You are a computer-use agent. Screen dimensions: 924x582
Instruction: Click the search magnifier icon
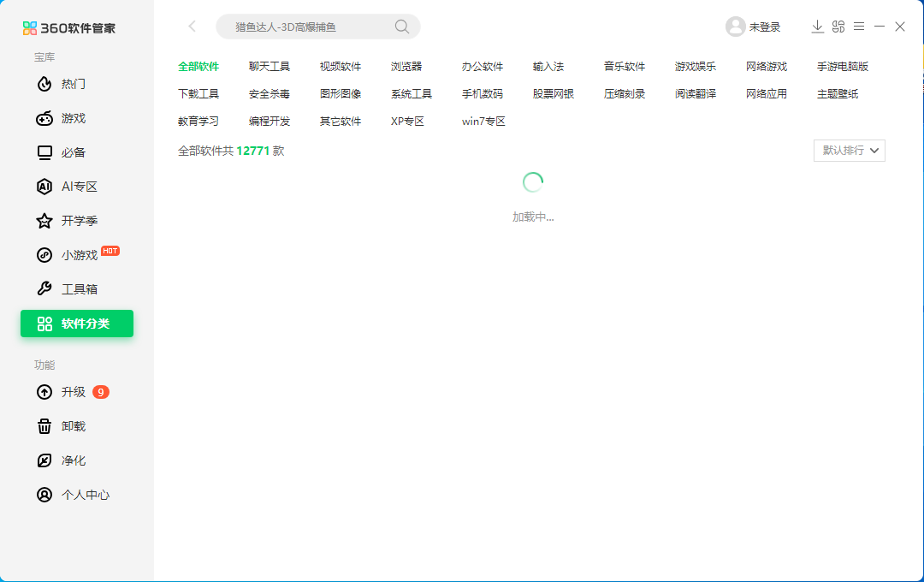(402, 27)
